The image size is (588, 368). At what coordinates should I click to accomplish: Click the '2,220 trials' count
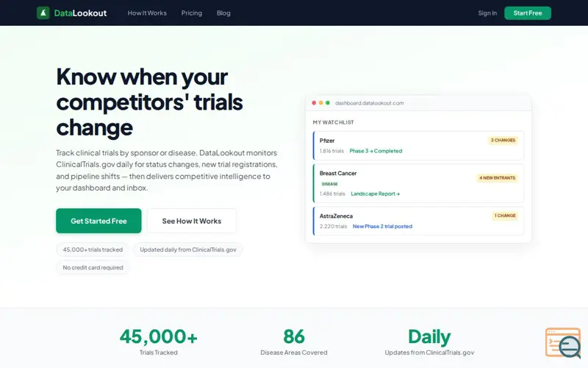click(x=333, y=227)
